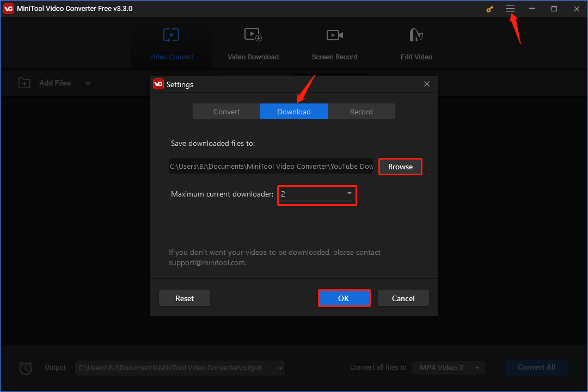Click the golden key upgrade icon
Viewport: 588px width, 392px height.
tap(489, 9)
